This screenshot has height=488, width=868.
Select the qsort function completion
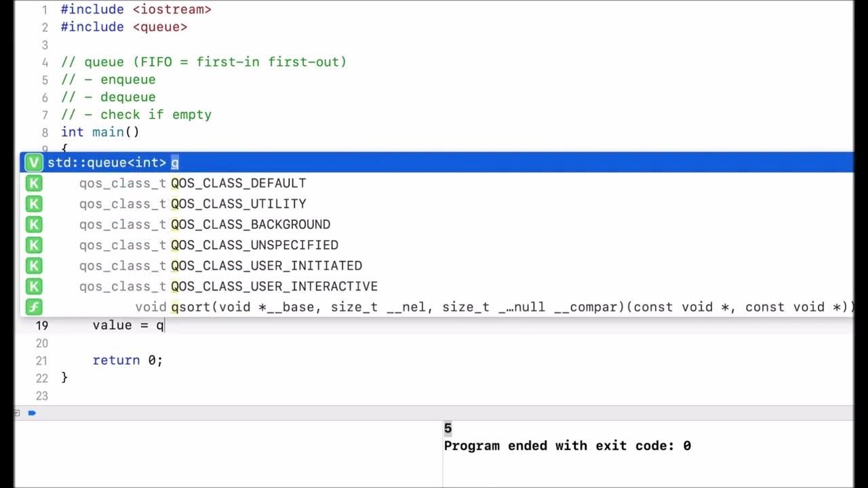[x=437, y=307]
